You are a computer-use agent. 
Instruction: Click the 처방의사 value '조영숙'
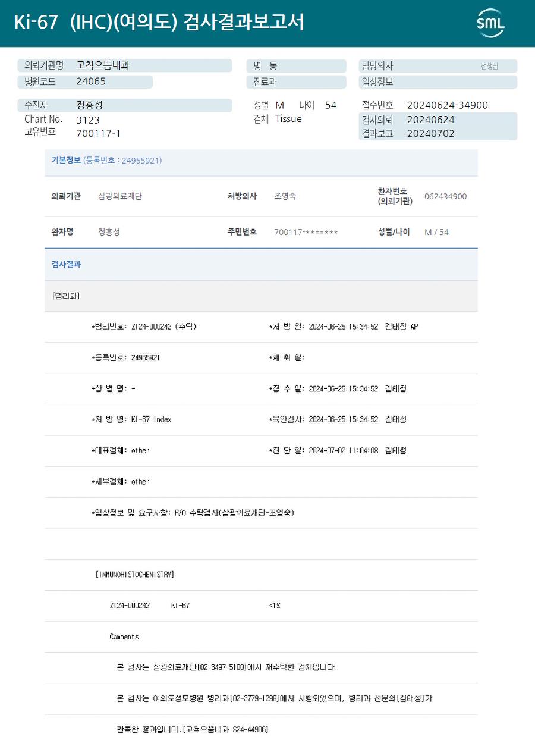pyautogui.click(x=285, y=196)
